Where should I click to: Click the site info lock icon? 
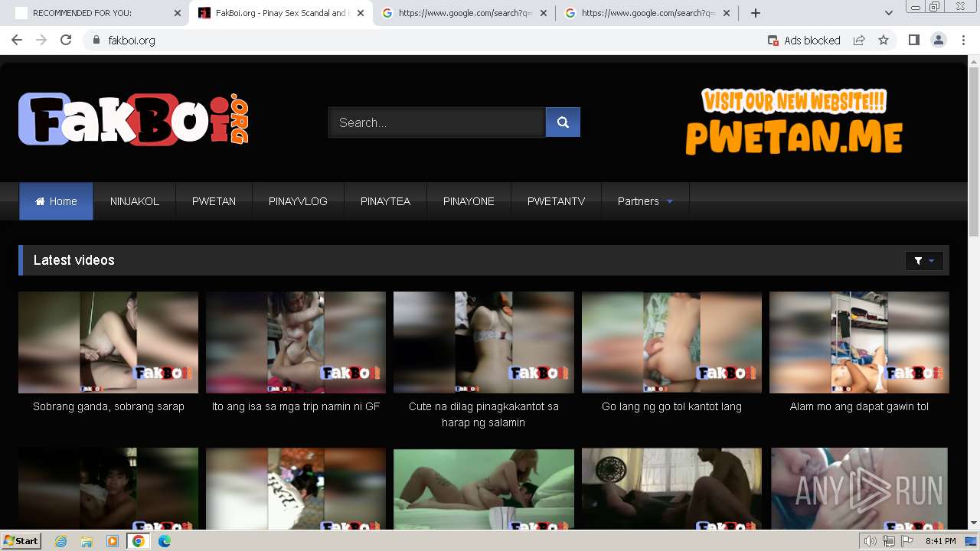click(96, 41)
